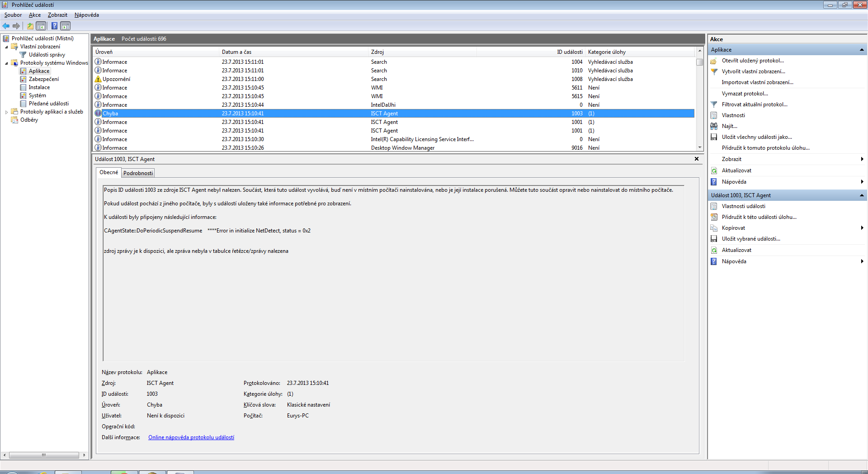Select Aplikace log in the tree

39,71
